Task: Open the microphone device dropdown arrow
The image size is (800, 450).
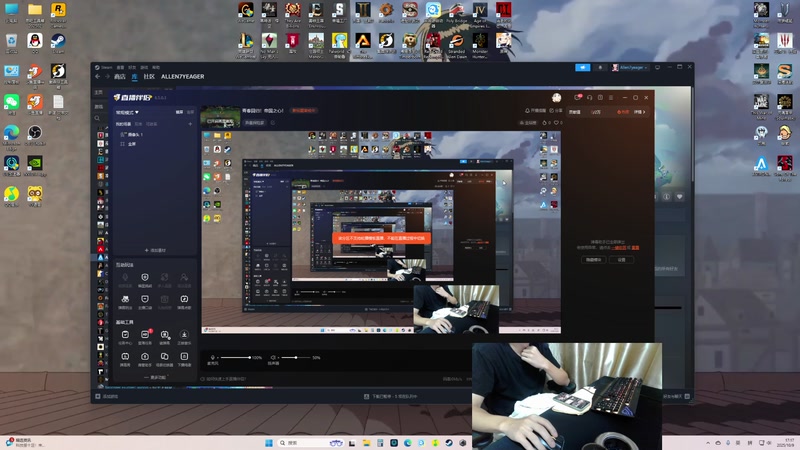Action: tap(217, 358)
